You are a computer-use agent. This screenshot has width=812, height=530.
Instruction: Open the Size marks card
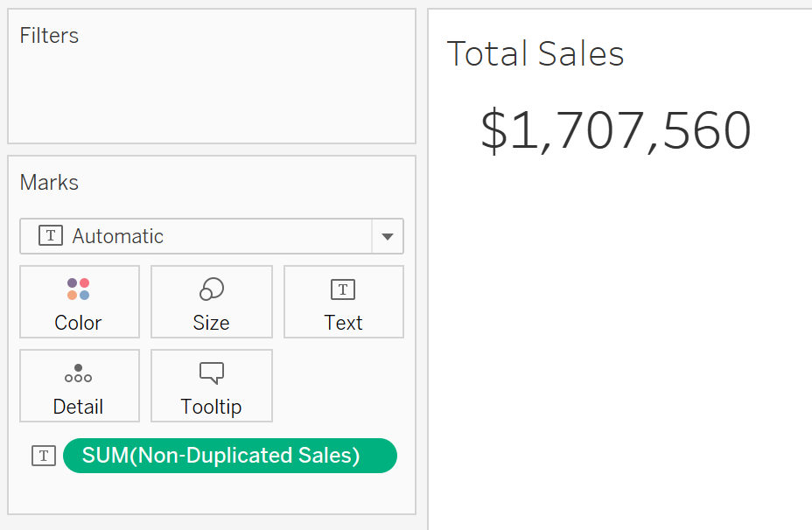(x=211, y=302)
